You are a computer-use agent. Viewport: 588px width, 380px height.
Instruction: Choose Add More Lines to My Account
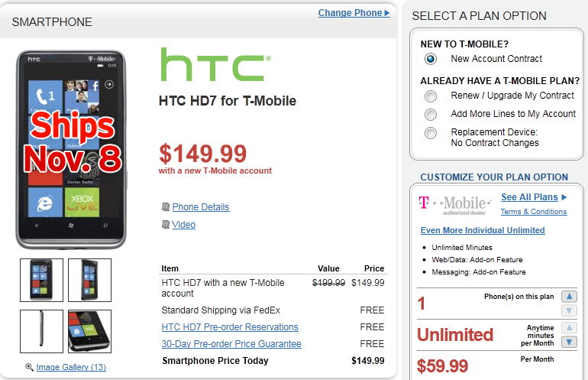coord(431,114)
